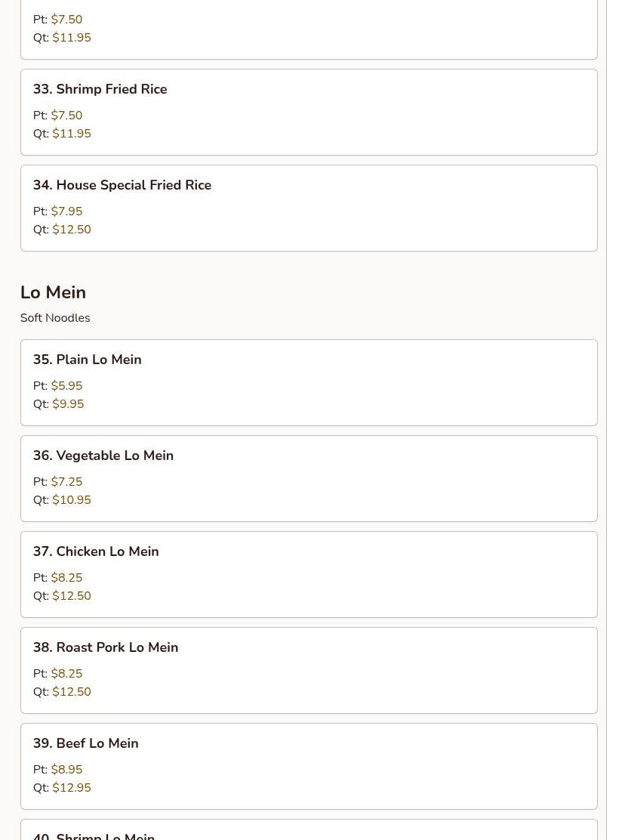Click Plain Lo Mein pint price $5.95
Viewport: 622px width, 840px height.
66,386
